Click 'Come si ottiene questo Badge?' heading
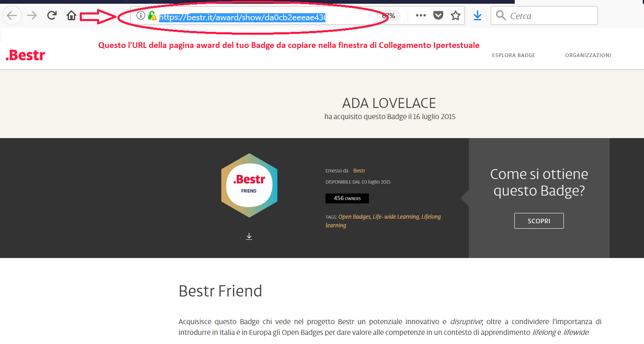 tap(539, 182)
